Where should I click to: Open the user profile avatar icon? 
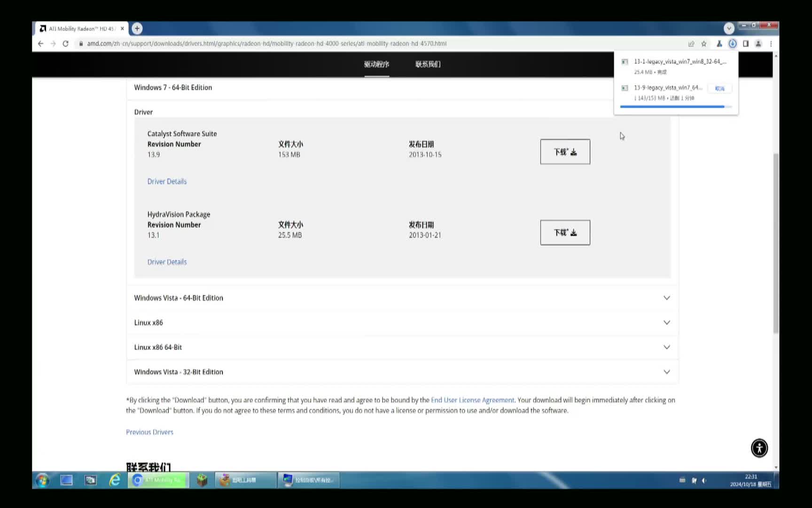coord(758,44)
